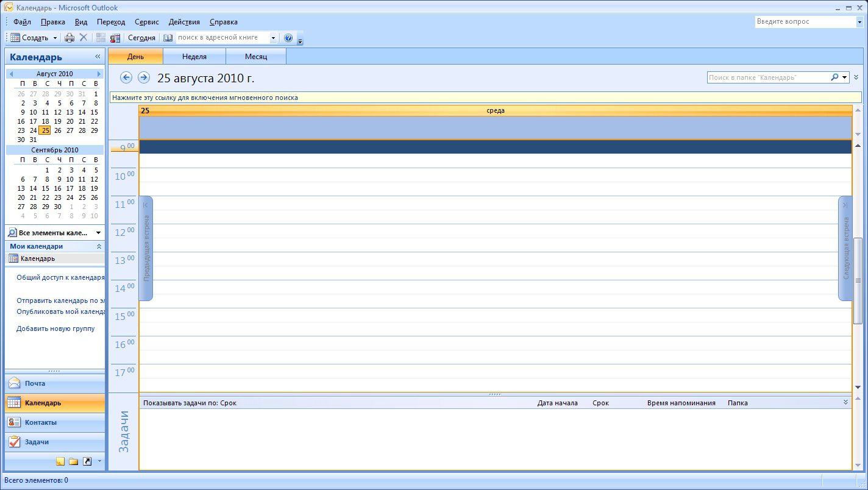Switch to the Месяц view tab
This screenshot has height=490, width=868.
click(256, 57)
